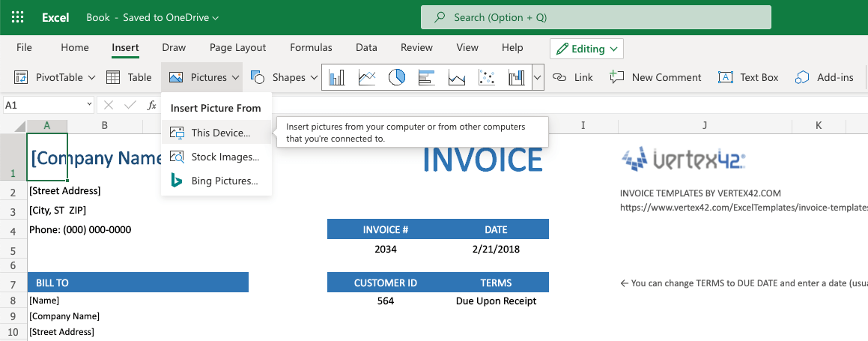Open the Editing mode dropdown

point(587,49)
